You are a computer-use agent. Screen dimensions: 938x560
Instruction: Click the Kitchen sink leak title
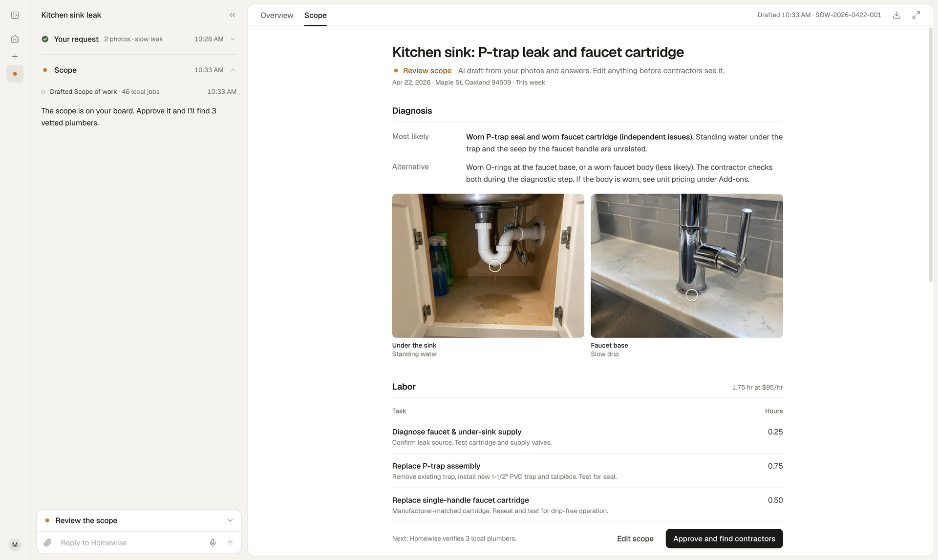point(71,15)
